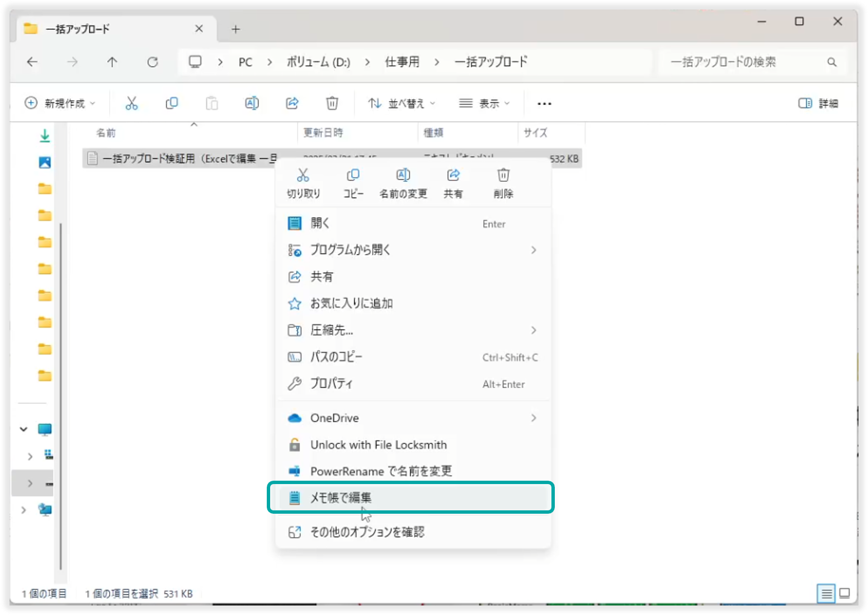Choose 削除 in the context menu

503,184
